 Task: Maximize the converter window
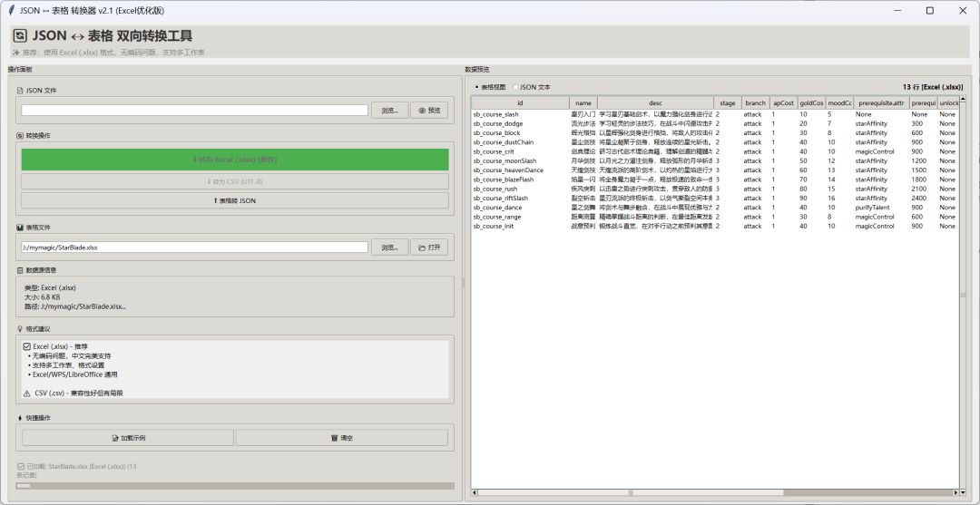tap(929, 11)
